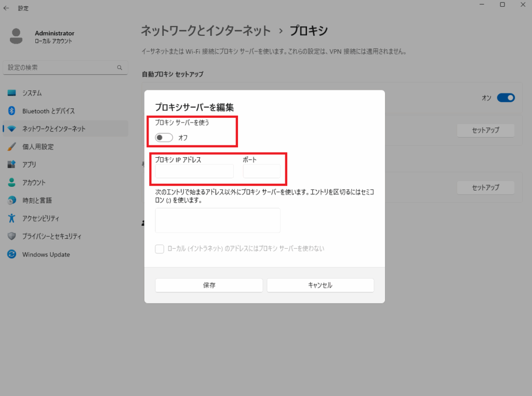Turn off the 自動プロキシ セットアップ toggle

[x=505, y=98]
